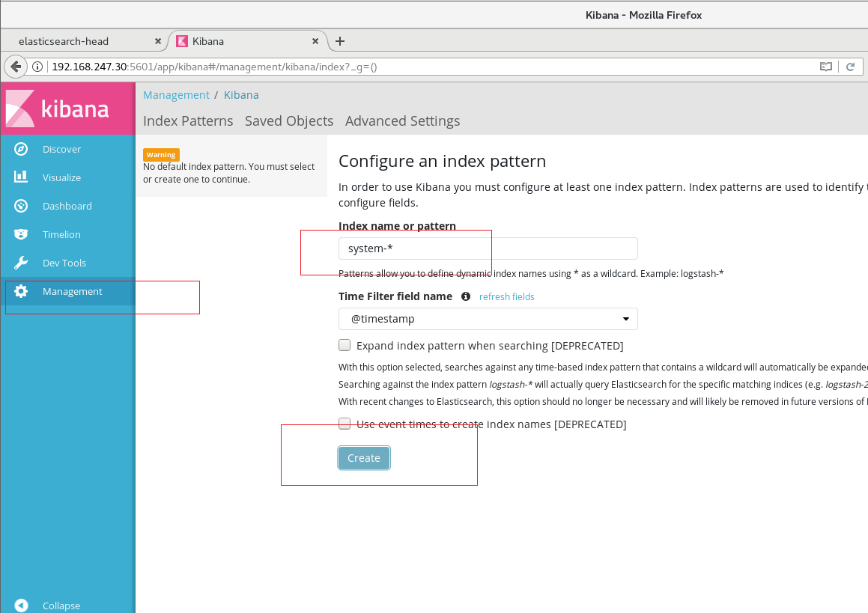The height and width of the screenshot is (613, 868).
Task: Collapse the sidebar via arrow icon
Action: tap(21, 606)
